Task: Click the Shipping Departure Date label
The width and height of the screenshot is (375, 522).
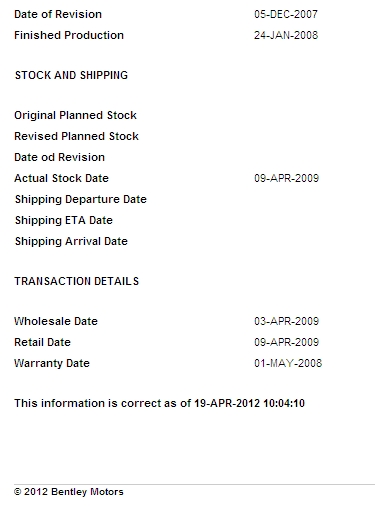Action: click(x=81, y=199)
